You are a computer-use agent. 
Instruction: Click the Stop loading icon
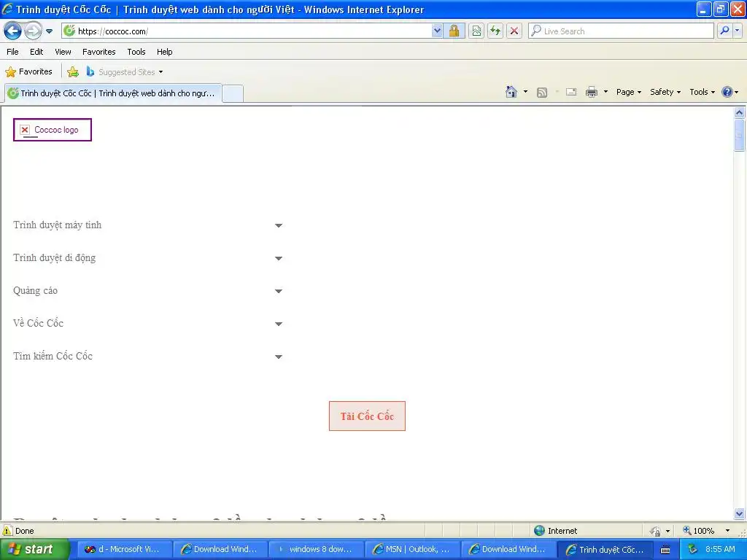(514, 31)
